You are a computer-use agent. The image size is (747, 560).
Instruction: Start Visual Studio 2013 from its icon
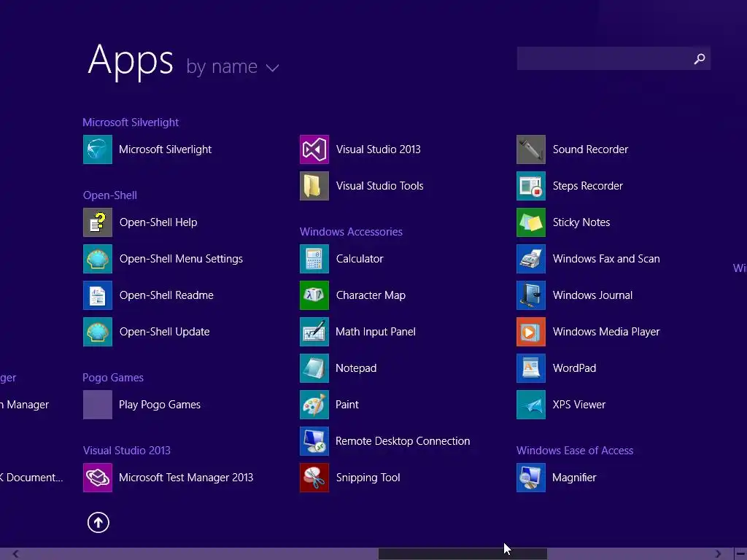point(314,149)
